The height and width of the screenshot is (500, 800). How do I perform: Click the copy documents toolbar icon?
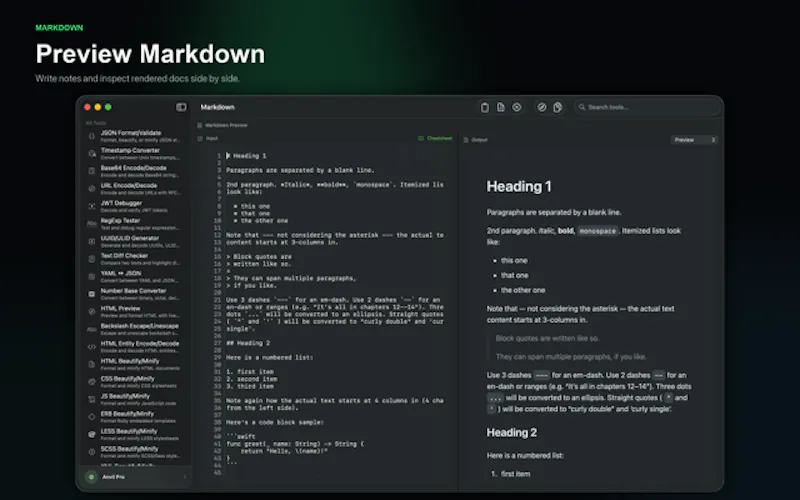[x=558, y=107]
